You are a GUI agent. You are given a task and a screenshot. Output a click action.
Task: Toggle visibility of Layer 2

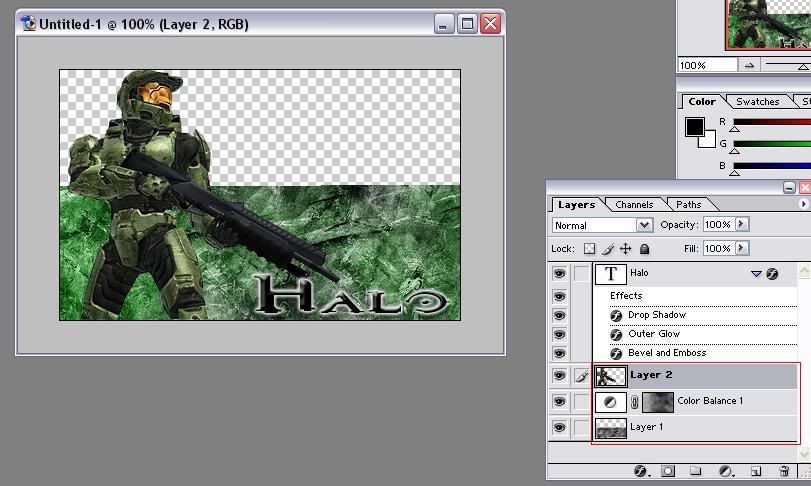coord(559,376)
